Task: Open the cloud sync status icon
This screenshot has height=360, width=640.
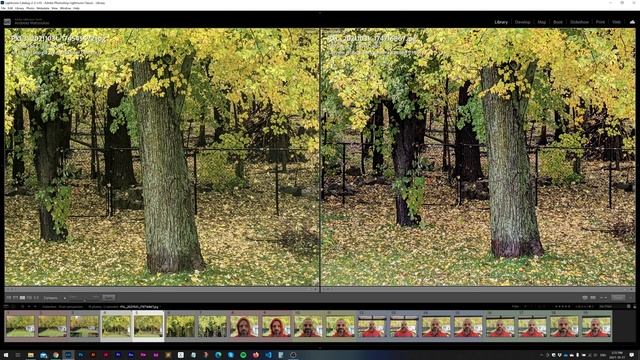Action: (x=632, y=22)
